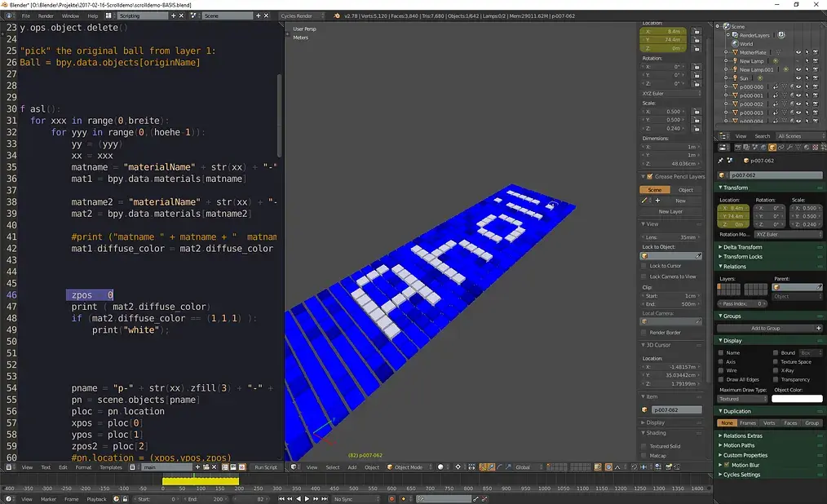Viewport: 827px width, 504px height.
Task: Open the Object Mode dropdown
Action: [x=409, y=467]
